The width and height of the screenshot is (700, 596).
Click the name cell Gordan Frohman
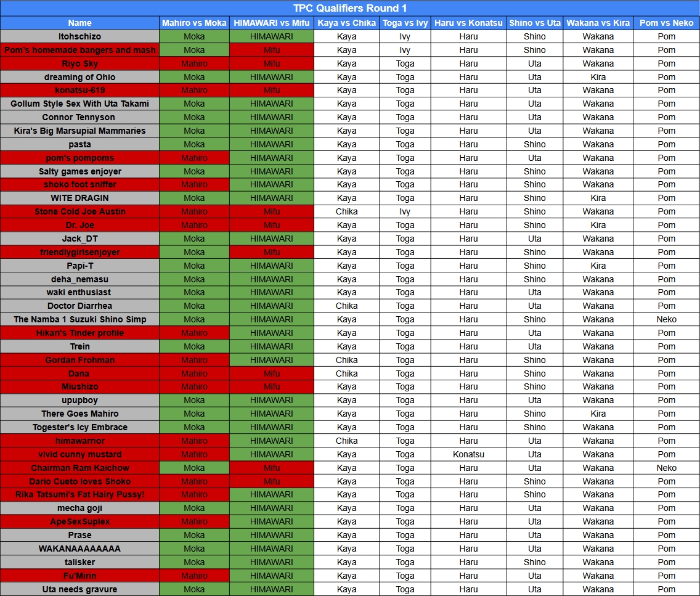coord(80,360)
